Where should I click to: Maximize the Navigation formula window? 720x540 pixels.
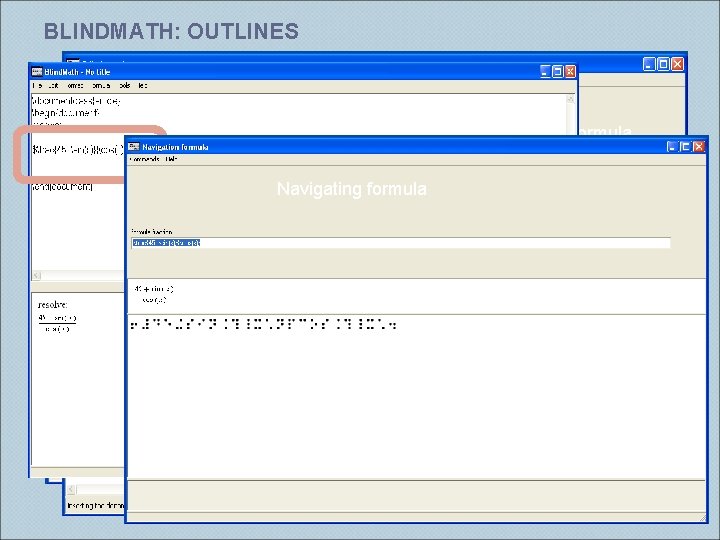coord(685,146)
